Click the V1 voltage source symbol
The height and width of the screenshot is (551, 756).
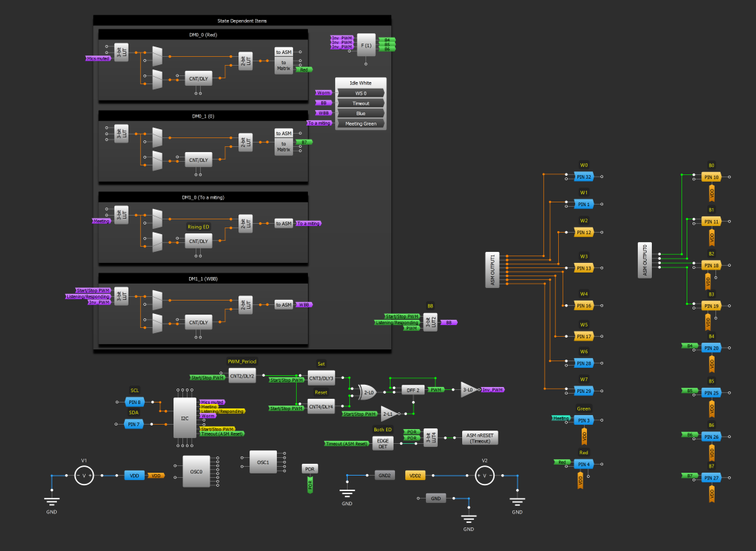[83, 476]
